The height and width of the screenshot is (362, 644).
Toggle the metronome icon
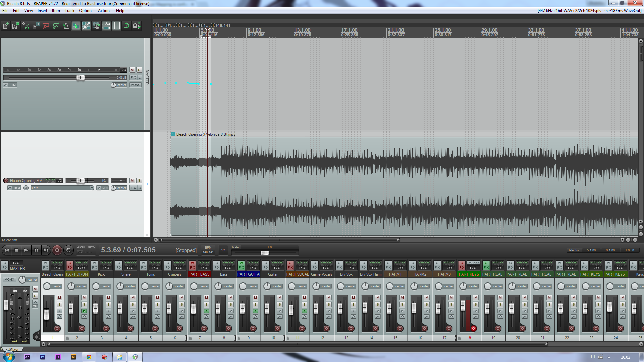66,26
